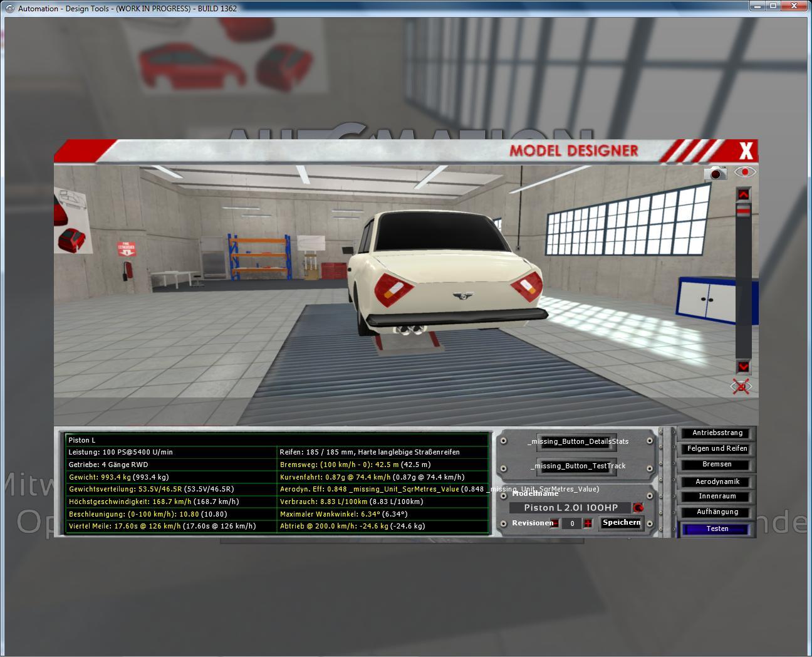812x657 pixels.
Task: Close the Model Designer with the X
Action: [746, 151]
